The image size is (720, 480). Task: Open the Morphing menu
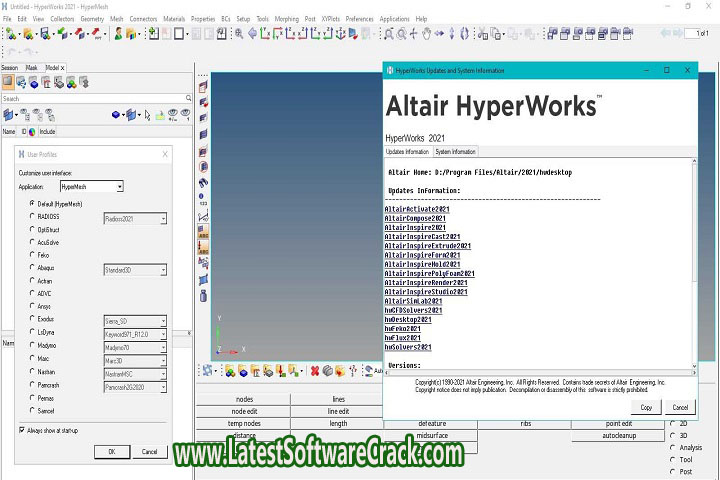click(x=287, y=19)
